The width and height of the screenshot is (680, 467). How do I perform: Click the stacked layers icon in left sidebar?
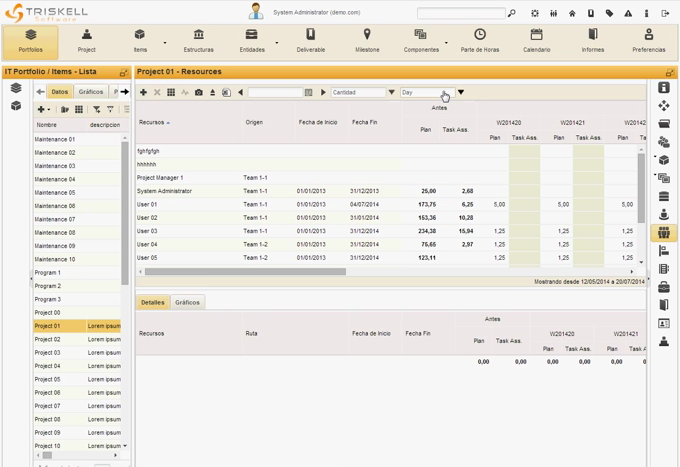tap(16, 88)
